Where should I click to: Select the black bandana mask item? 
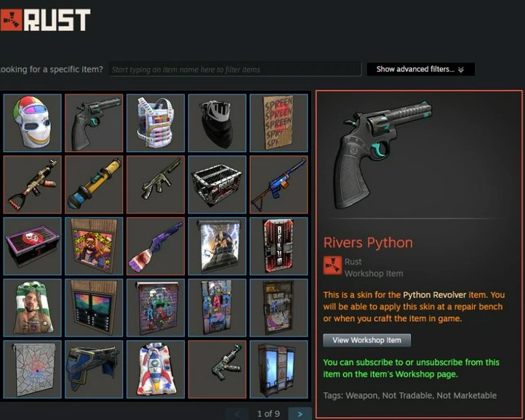[x=217, y=123]
